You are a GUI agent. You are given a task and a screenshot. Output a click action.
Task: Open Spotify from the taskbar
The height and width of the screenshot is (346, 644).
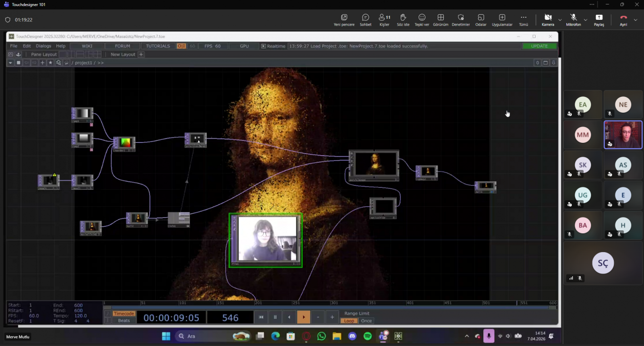click(x=368, y=337)
